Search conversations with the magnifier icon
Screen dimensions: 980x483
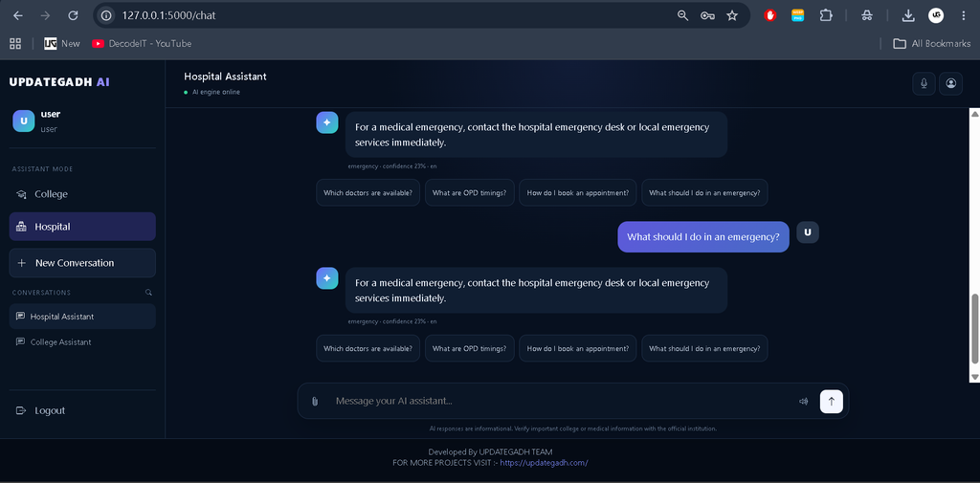(x=148, y=293)
